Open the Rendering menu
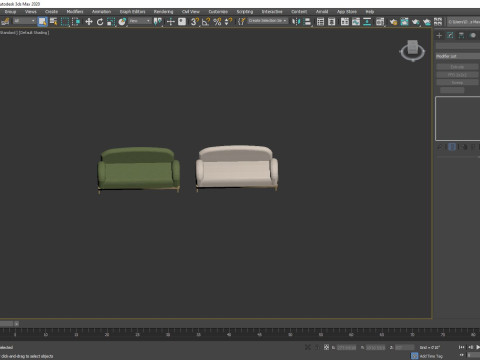Image resolution: width=480 pixels, height=360 pixels. point(163,12)
